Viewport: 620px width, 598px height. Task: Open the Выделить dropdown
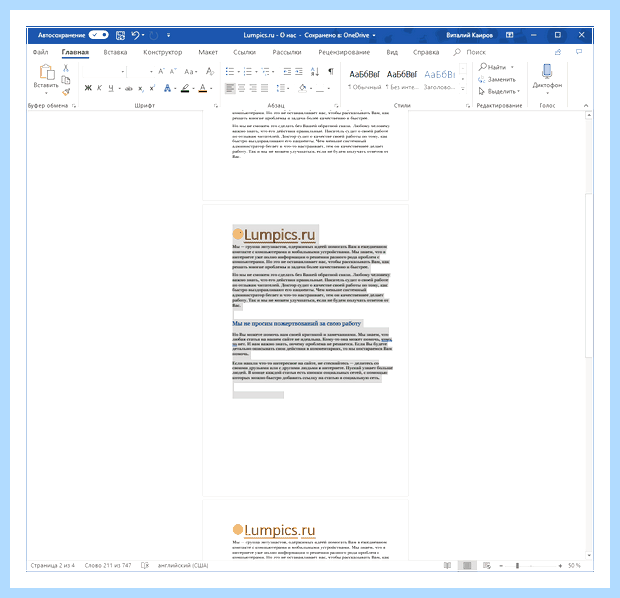coord(500,91)
